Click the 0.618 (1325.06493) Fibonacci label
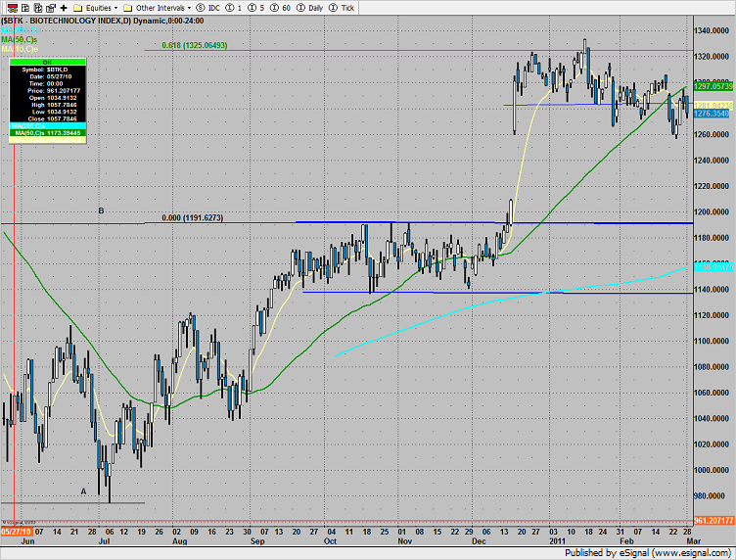 tap(195, 45)
